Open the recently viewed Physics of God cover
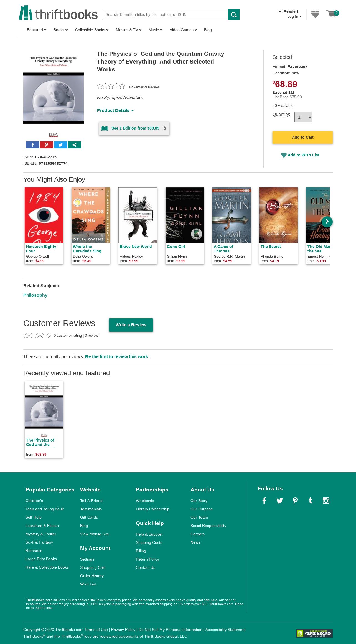 [44, 409]
